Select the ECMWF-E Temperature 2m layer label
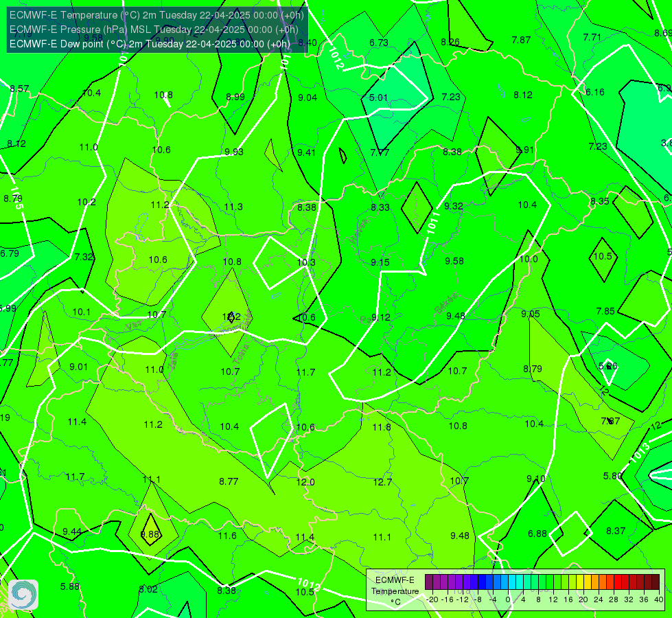Viewport: 672px width, 618px height. tap(157, 15)
